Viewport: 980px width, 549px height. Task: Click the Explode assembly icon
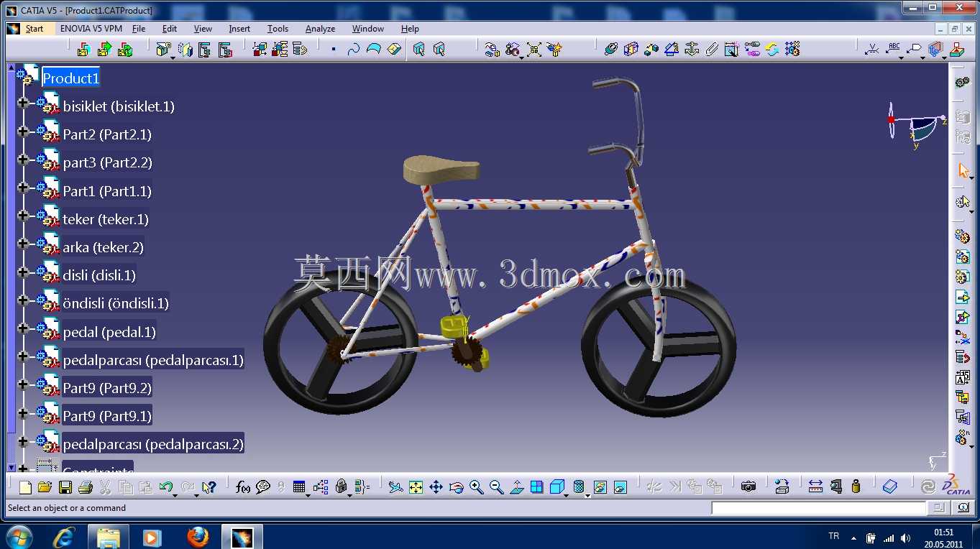[533, 50]
